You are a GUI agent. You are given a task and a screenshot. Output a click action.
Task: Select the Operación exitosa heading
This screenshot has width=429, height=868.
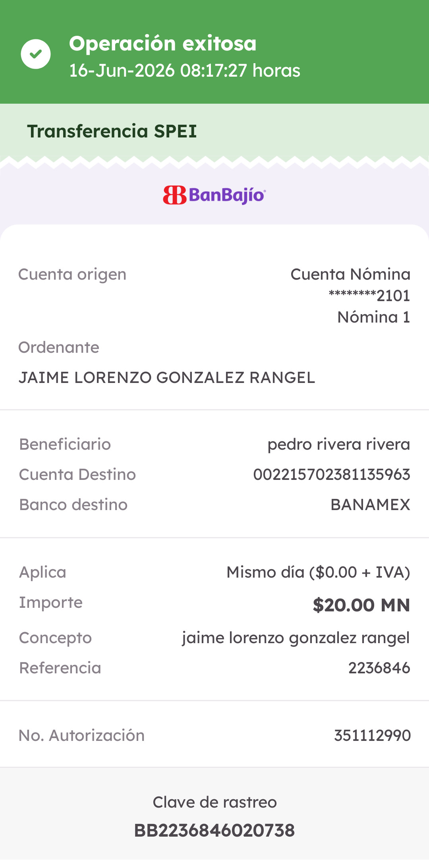pyautogui.click(x=163, y=43)
